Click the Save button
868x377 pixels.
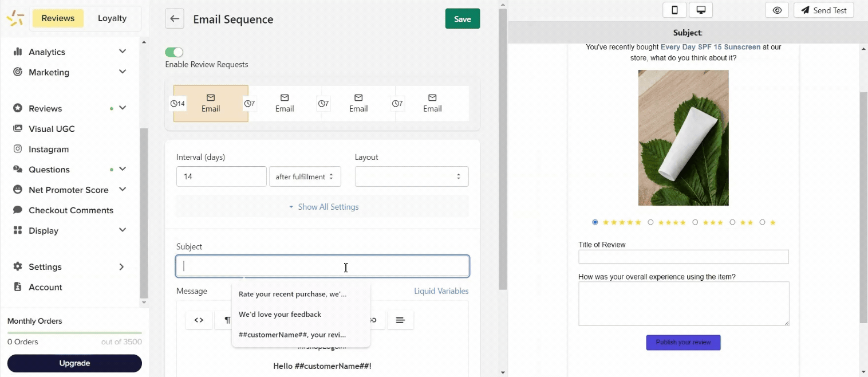[x=462, y=19]
